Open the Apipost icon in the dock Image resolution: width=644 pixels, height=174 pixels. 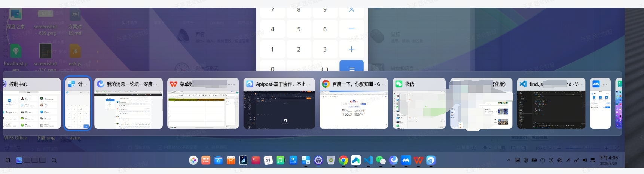[x=431, y=160]
